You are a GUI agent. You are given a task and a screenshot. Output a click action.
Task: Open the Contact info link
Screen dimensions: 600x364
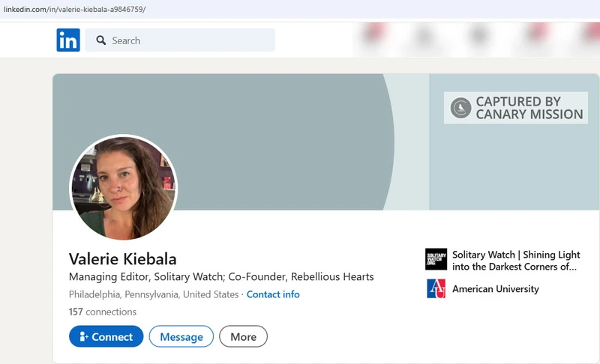273,294
